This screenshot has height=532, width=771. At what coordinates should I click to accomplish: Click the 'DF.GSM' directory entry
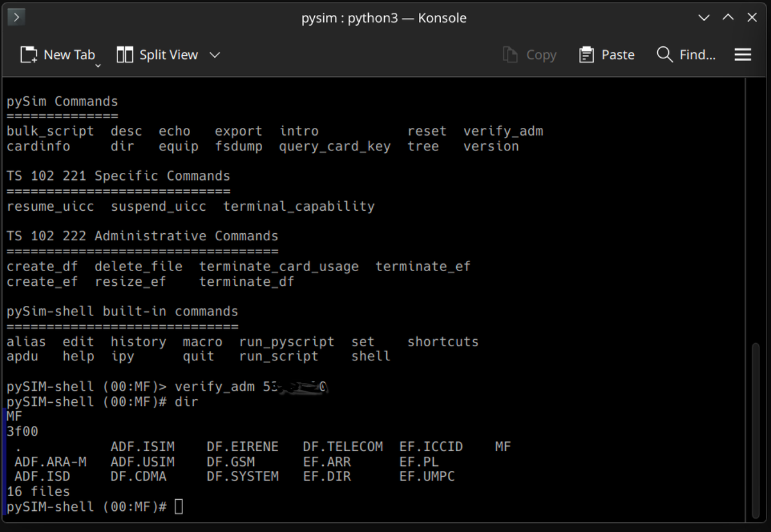[231, 462]
